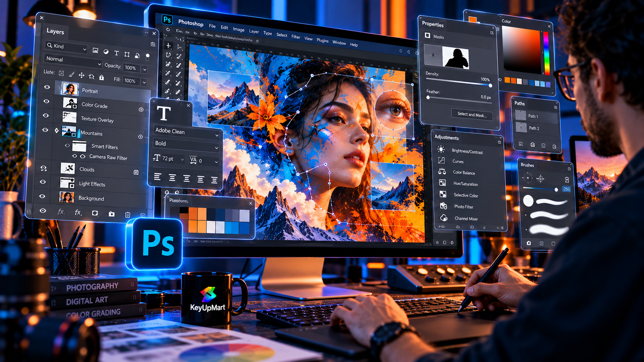This screenshot has height=362, width=644.
Task: Click the Select and Mask... button
Action: point(472,114)
